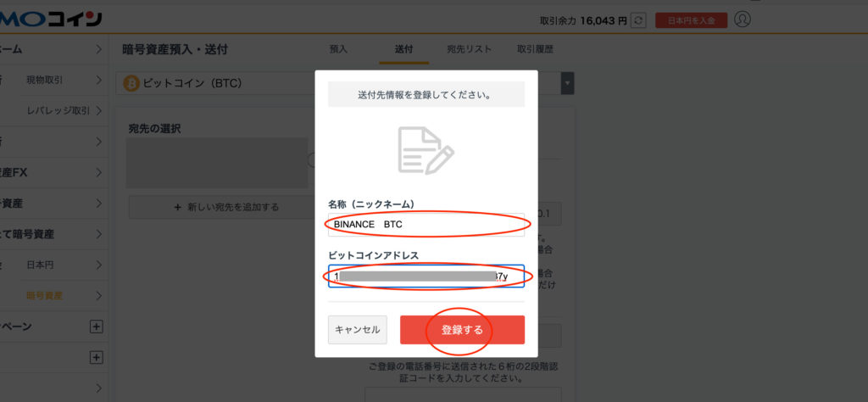Viewport: 868px width, 402px height.
Task: Open the 宛先リスト tab
Action: point(470,48)
